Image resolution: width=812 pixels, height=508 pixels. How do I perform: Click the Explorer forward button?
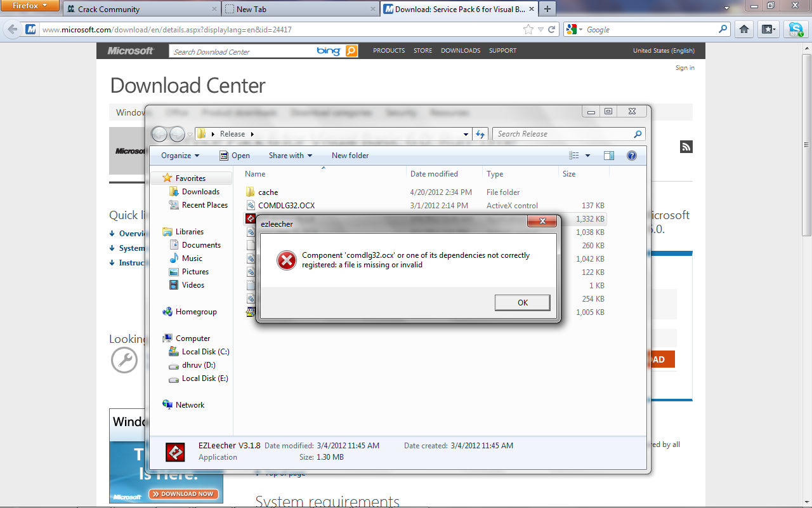click(177, 134)
